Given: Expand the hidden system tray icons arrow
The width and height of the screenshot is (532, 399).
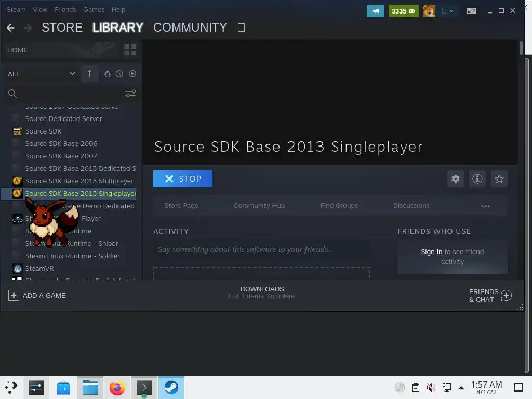Looking at the screenshot, I should 461,387.
